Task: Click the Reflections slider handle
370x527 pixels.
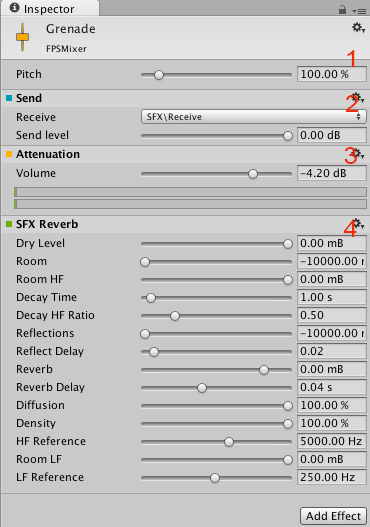Action: point(145,334)
